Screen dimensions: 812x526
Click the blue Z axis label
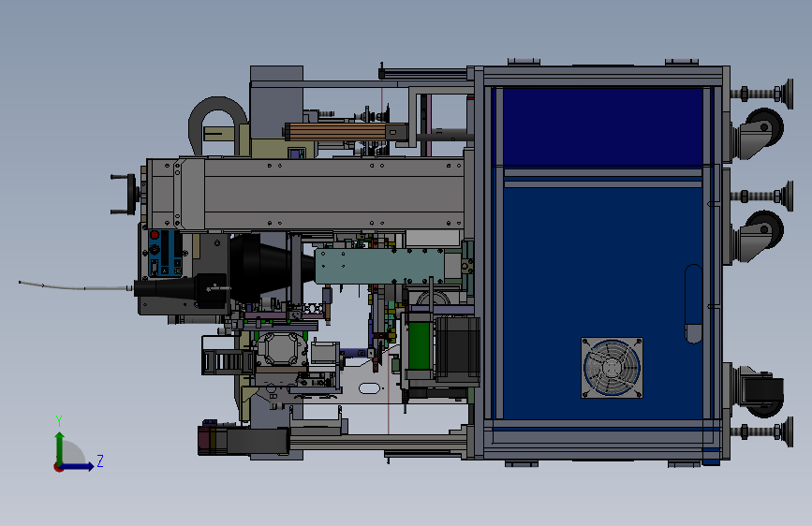pos(100,460)
